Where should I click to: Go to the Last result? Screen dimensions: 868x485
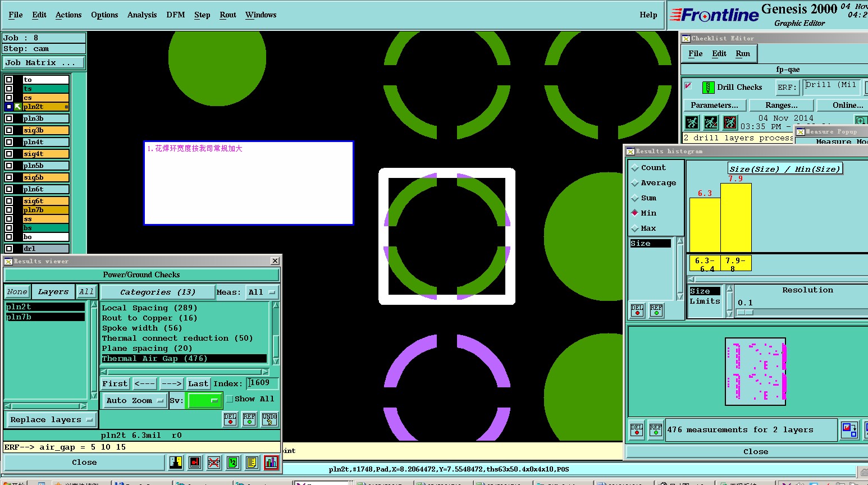point(198,384)
